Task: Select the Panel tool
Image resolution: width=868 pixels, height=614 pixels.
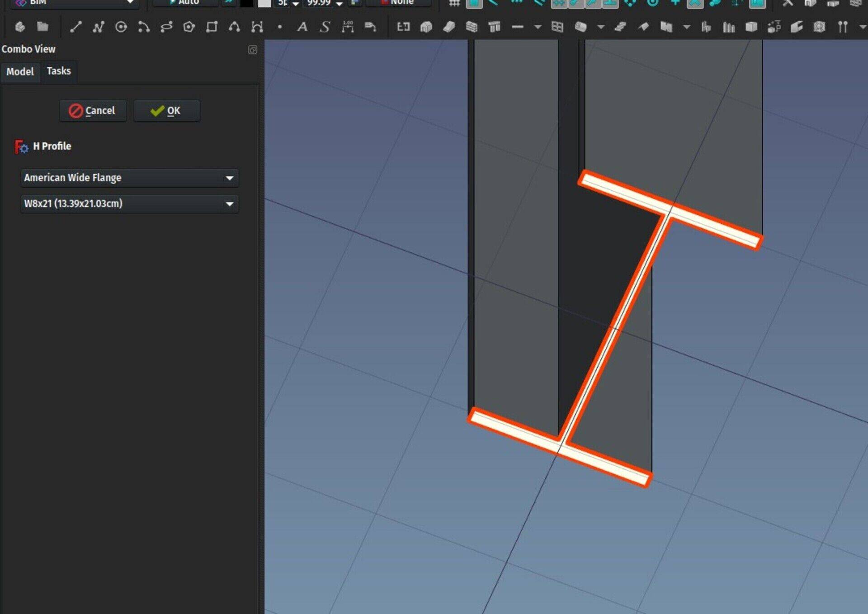Action: (666, 27)
